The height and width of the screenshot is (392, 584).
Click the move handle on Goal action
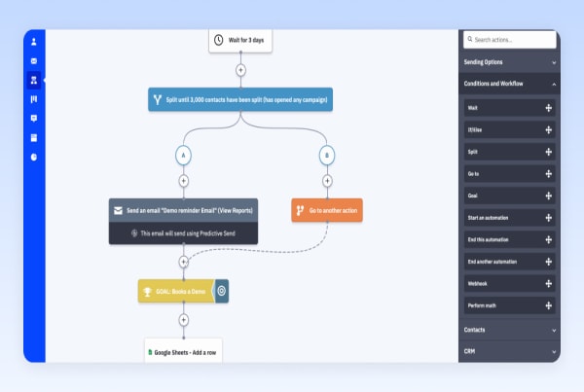549,196
